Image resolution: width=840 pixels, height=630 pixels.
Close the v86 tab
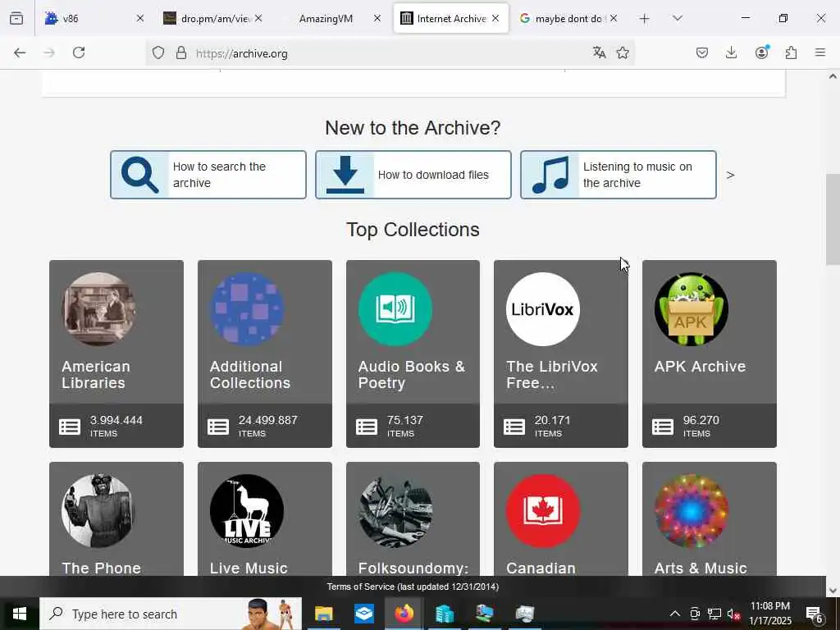click(139, 19)
